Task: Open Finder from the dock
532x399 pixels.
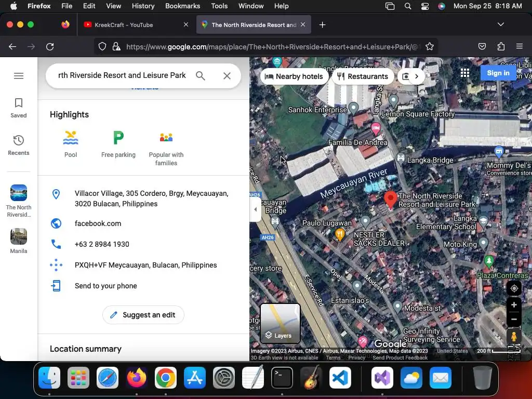Action: coord(49,377)
